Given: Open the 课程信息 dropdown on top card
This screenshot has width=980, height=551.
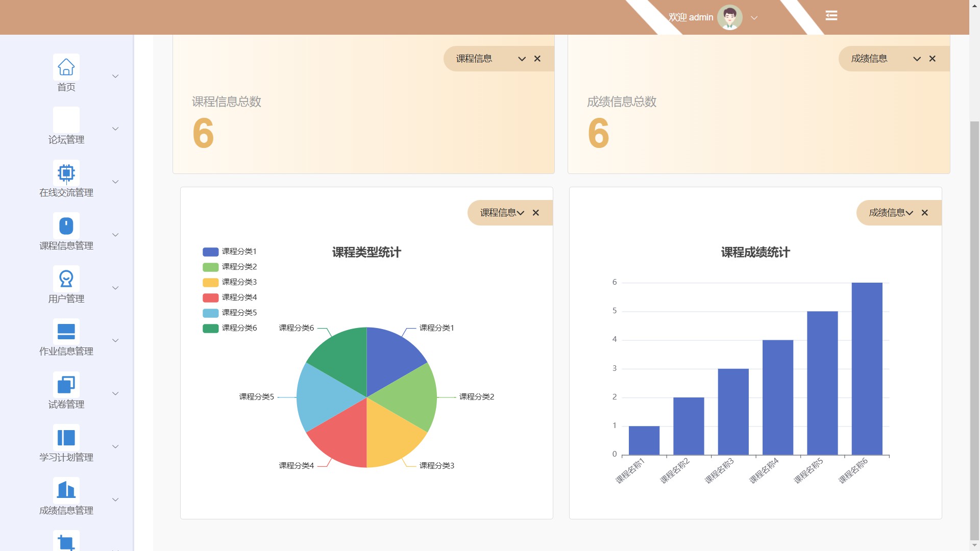Looking at the screenshot, I should pyautogui.click(x=522, y=59).
